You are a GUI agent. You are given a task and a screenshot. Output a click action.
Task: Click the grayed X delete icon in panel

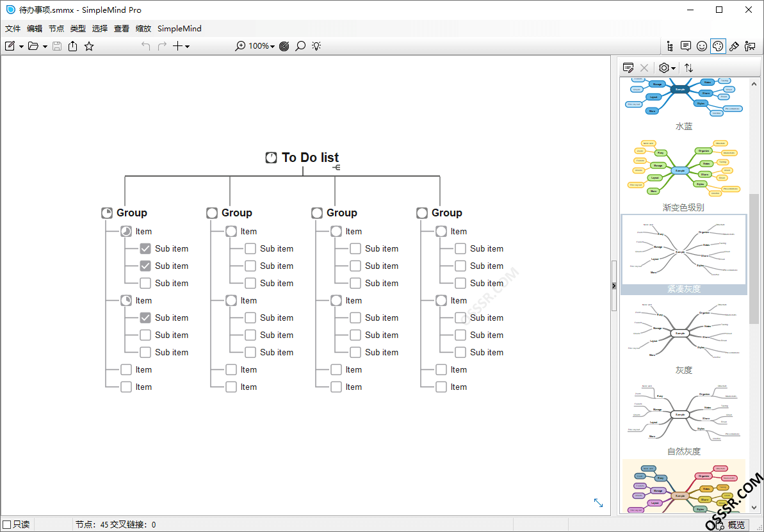pyautogui.click(x=644, y=68)
